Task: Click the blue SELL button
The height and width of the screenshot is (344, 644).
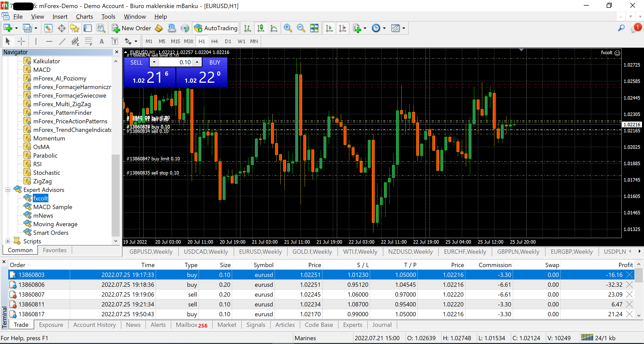Action: pyautogui.click(x=137, y=62)
